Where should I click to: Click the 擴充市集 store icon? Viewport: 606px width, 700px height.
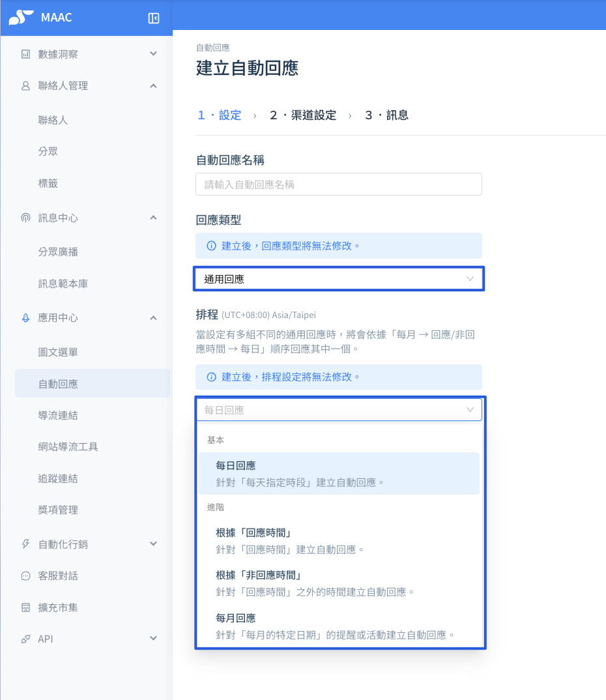(x=26, y=607)
